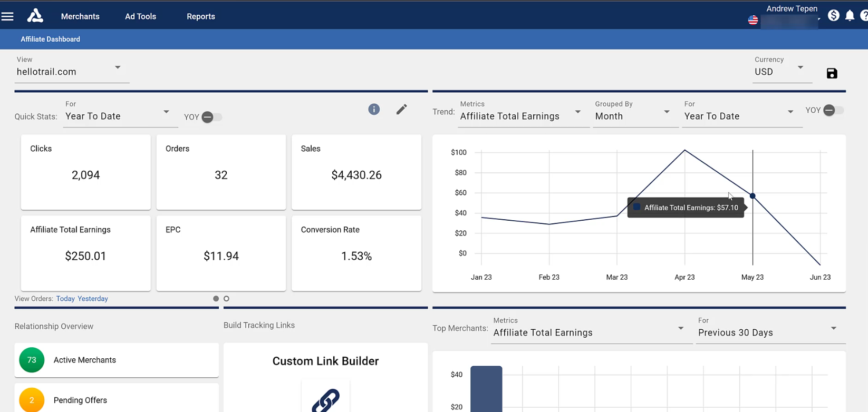This screenshot has height=412, width=868.
Task: Click the Orders stat card
Action: click(221, 172)
